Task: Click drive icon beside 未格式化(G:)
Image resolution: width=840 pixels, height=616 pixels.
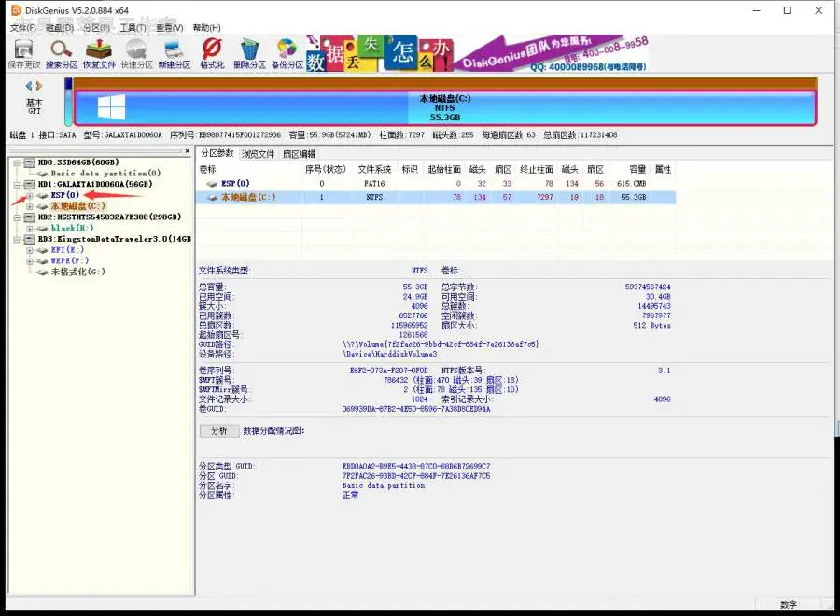Action: pos(43,273)
